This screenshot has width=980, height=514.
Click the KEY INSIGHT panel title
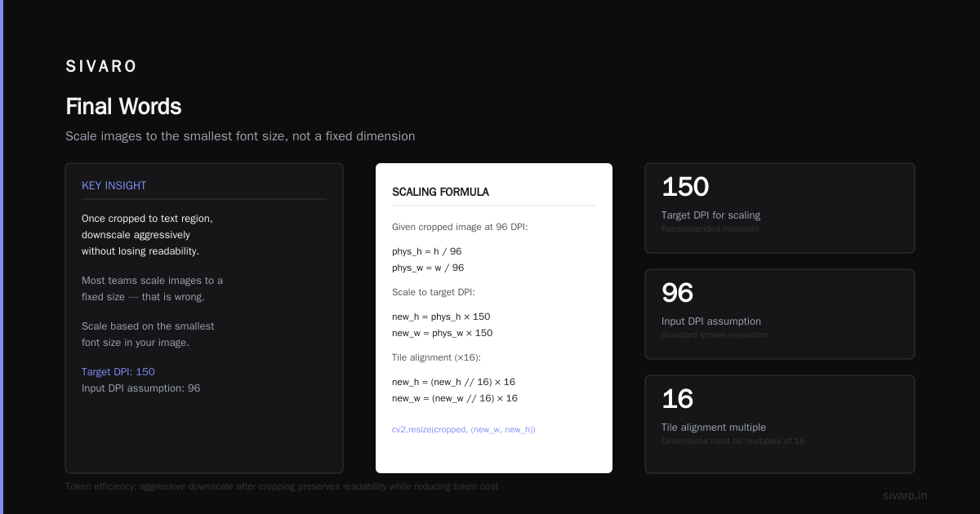click(114, 186)
